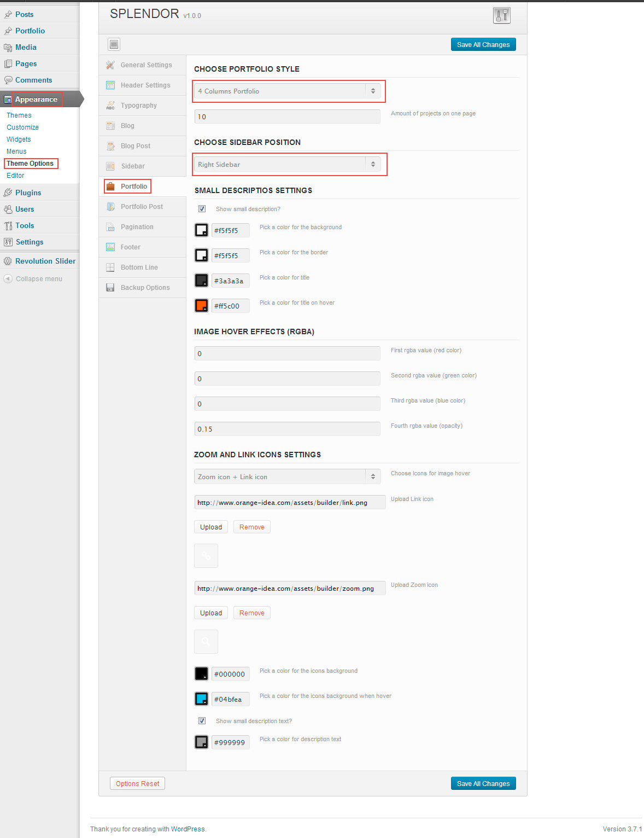Click Remove button for the Link icon
644x838 pixels.
252,527
